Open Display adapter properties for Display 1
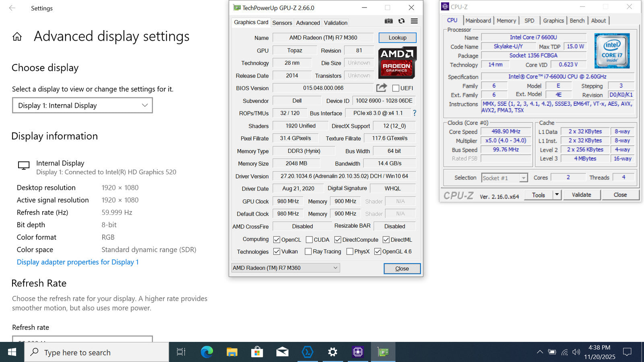Screen dimensions: 644x362 click(x=78, y=262)
